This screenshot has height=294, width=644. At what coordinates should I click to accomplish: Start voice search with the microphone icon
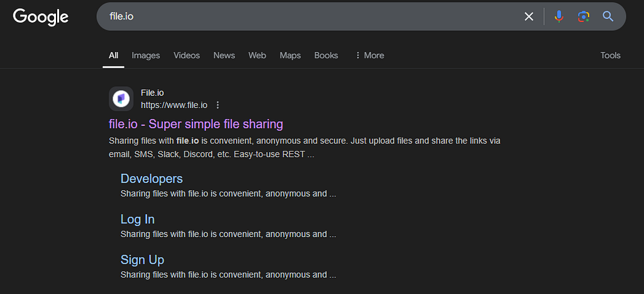point(558,16)
